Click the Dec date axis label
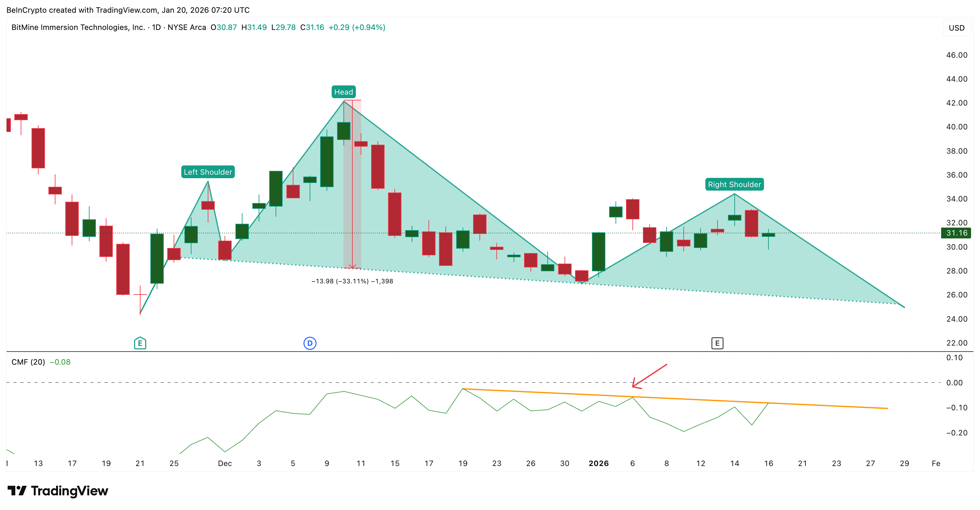 coord(225,463)
